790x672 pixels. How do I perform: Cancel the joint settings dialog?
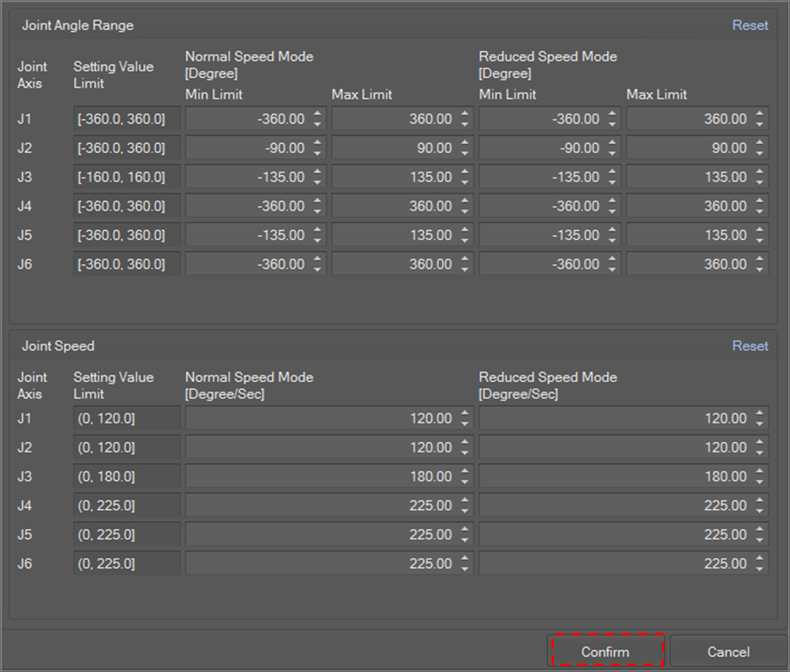(728, 652)
